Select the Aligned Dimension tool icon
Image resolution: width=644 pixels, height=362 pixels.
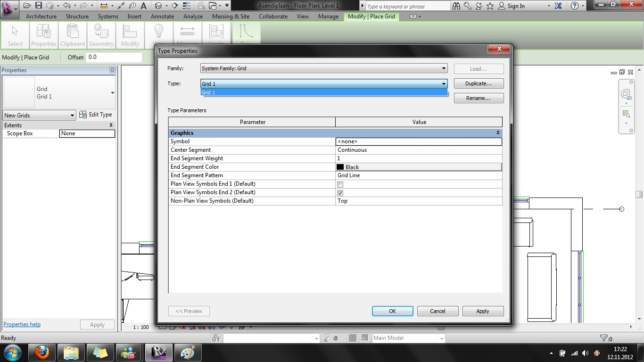(122, 6)
